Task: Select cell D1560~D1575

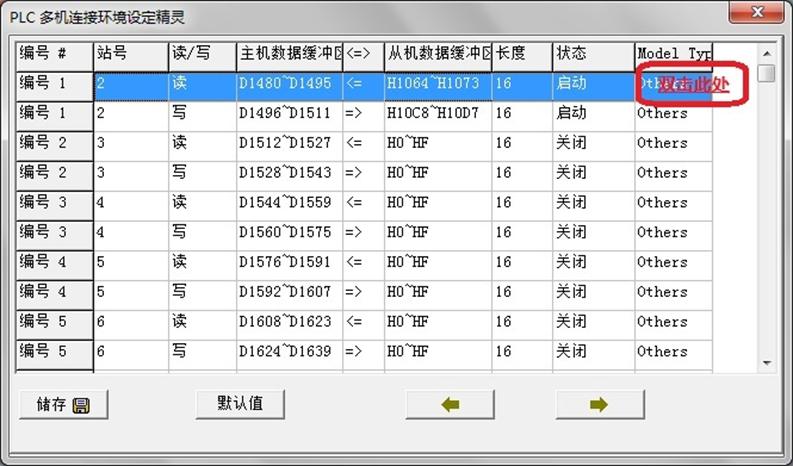Action: pos(289,236)
